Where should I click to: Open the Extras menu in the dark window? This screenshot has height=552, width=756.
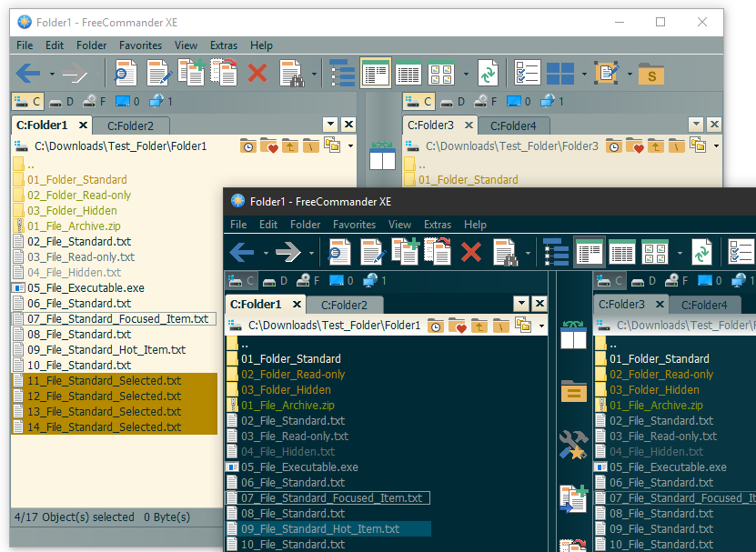437,225
